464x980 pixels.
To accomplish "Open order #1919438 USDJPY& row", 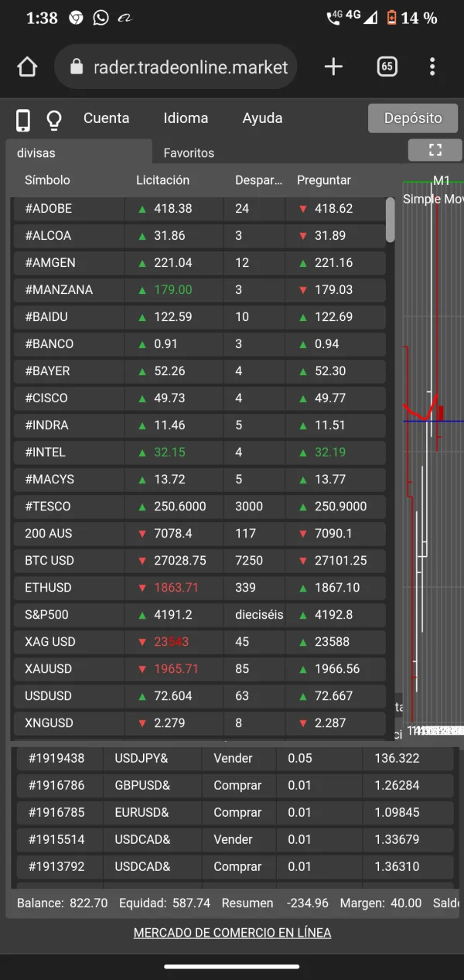I will 235,758.
